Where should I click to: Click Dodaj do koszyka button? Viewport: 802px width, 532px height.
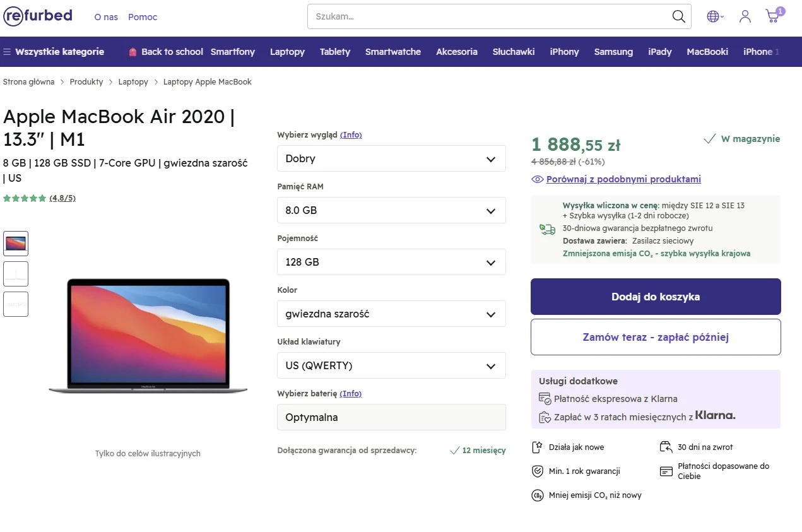coord(656,297)
